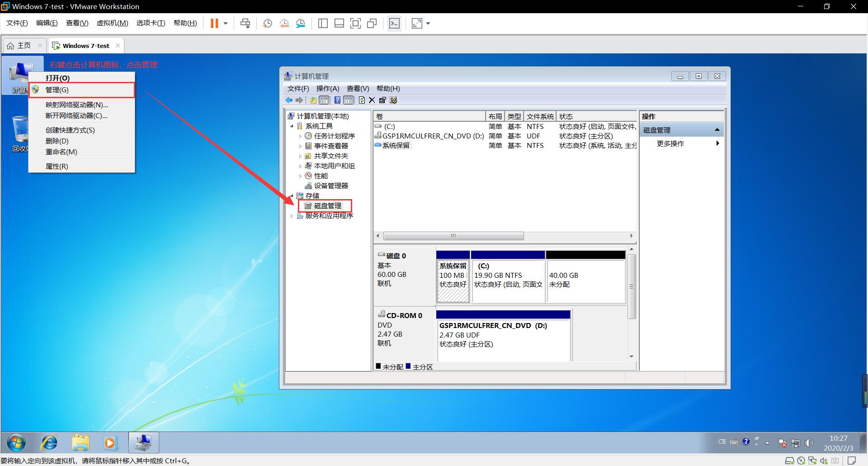Open VMware 文件(F) menu
Screen dimensions: 868x466
(x=17, y=23)
